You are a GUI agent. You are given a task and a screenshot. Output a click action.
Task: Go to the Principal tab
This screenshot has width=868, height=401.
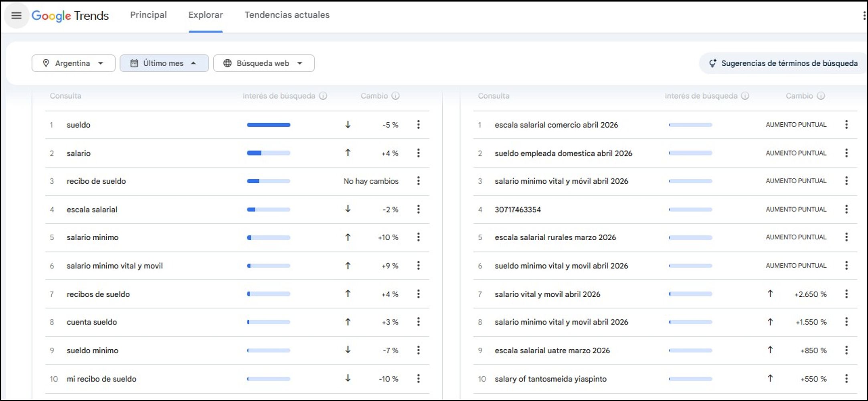pyautogui.click(x=148, y=15)
